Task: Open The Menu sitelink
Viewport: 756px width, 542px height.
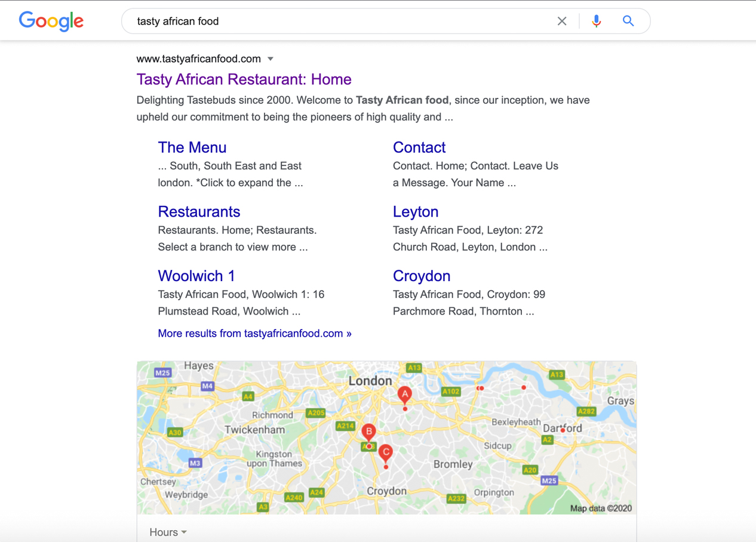Action: click(192, 147)
